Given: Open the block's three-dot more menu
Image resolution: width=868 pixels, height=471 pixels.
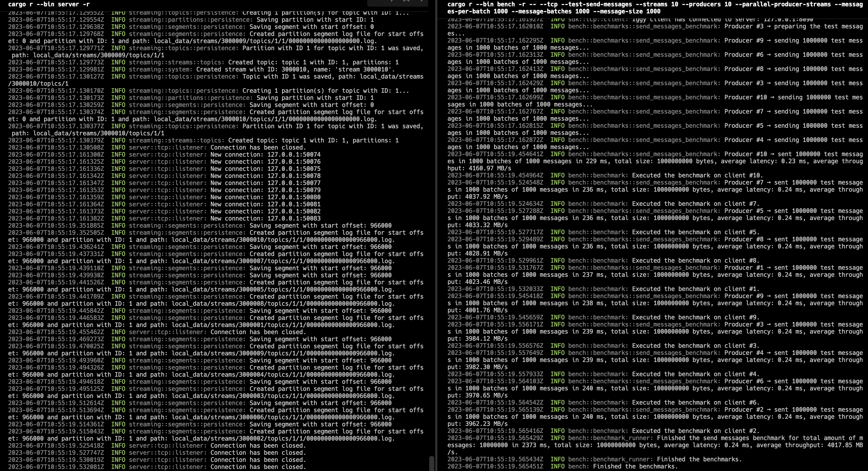Looking at the screenshot, I should pos(421,1).
